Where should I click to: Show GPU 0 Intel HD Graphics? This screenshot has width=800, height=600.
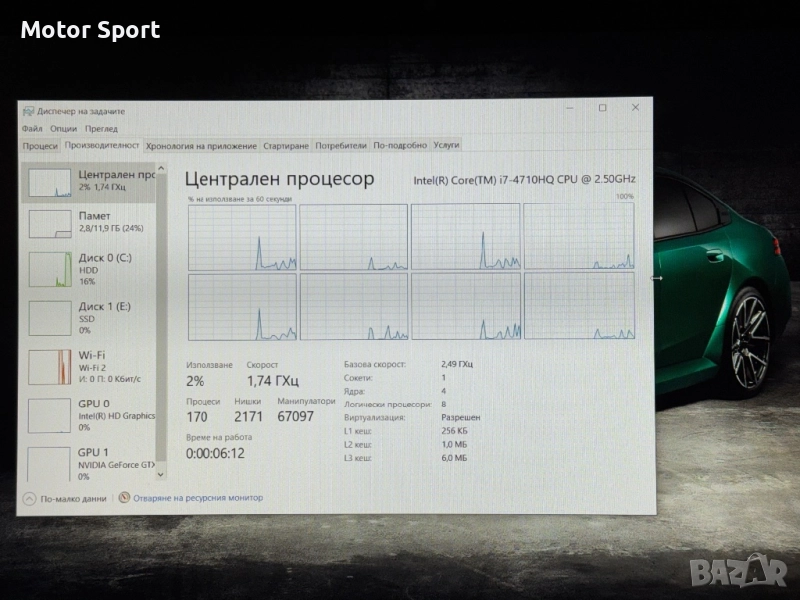[x=50, y=416]
